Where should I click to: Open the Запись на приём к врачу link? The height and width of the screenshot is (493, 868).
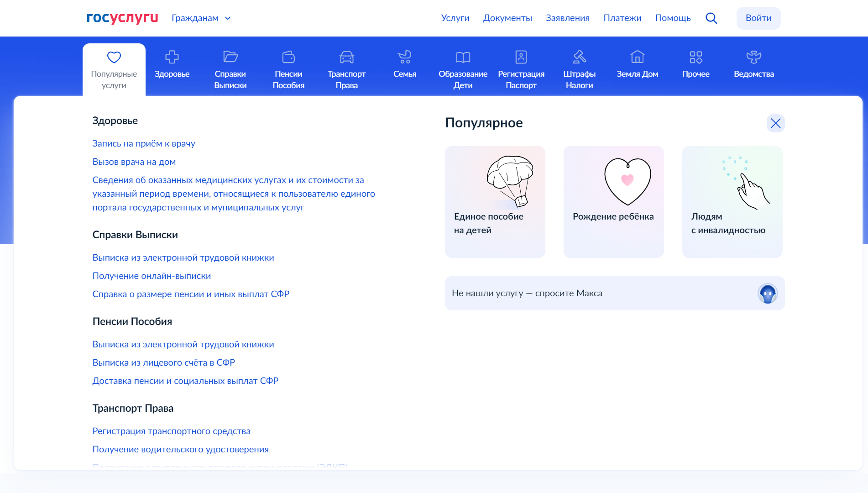(144, 144)
